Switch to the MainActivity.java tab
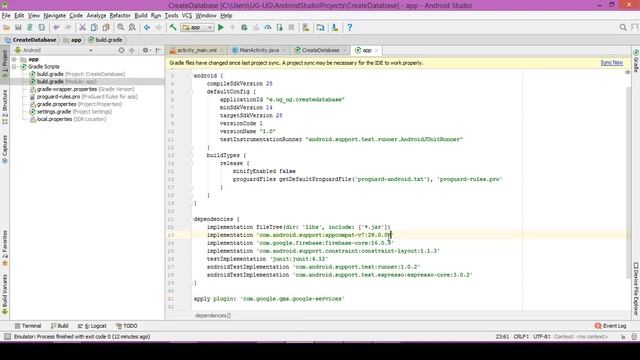The width and height of the screenshot is (640, 360). 259,50
